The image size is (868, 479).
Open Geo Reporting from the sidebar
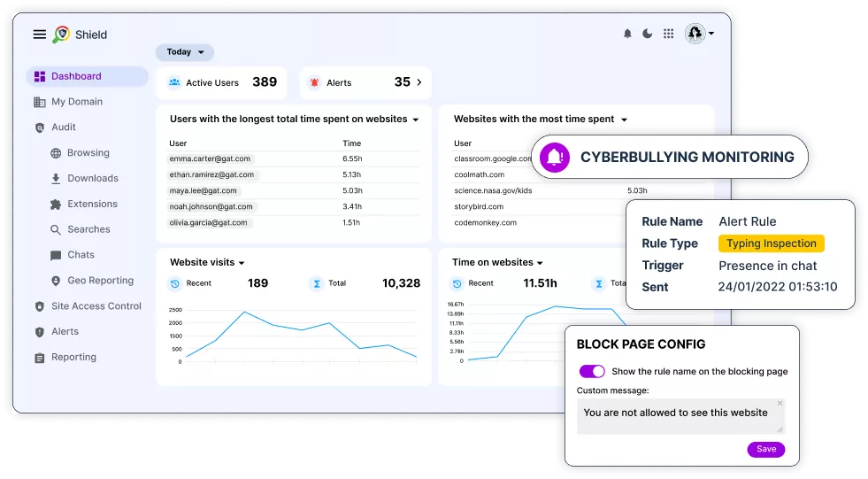click(100, 281)
